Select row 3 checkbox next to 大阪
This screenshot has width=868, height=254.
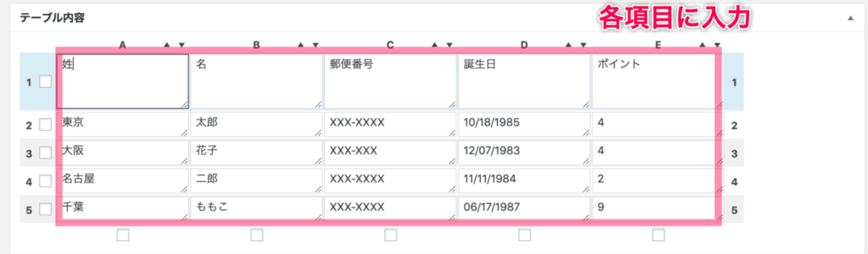pos(45,153)
